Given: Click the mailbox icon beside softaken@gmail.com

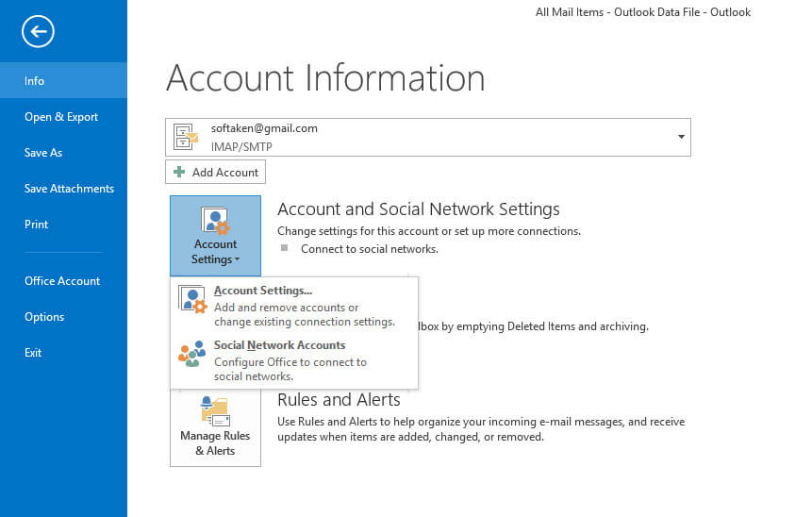Looking at the screenshot, I should coord(186,137).
